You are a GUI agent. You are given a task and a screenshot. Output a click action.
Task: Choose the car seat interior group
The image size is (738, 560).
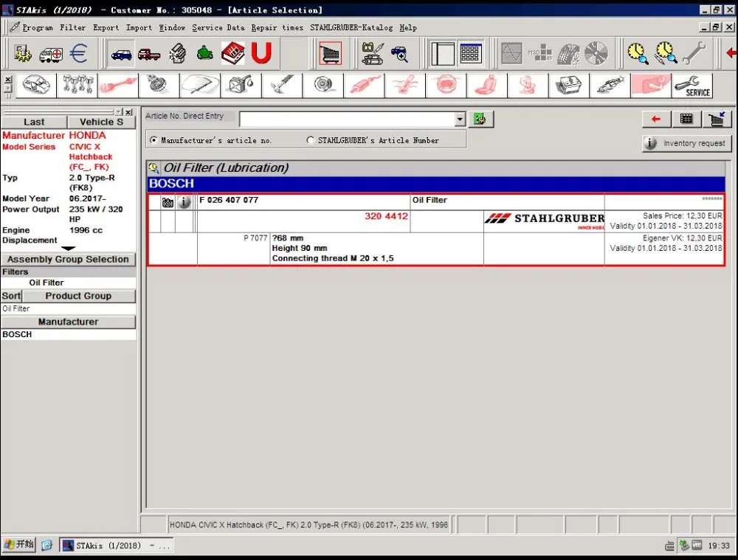pos(486,85)
